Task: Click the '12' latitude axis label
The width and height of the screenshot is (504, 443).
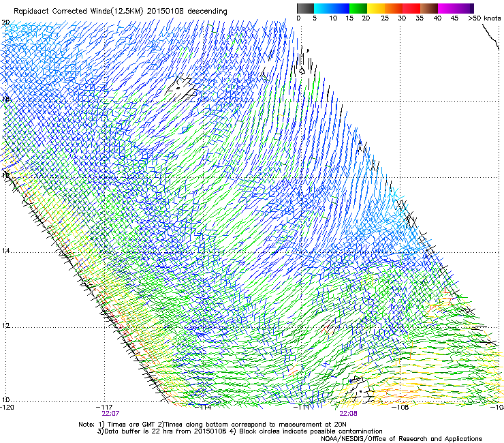Action: [x=5, y=325]
